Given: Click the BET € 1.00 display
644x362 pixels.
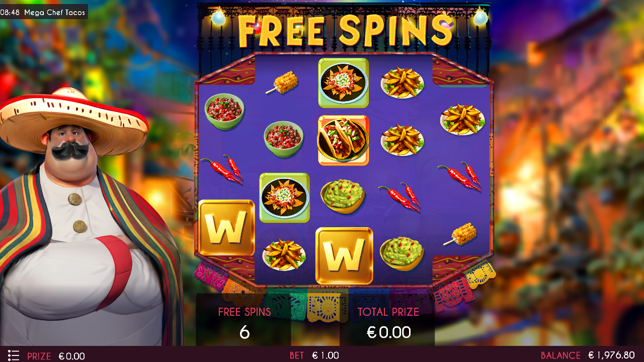Looking at the screenshot, I should coord(314,355).
